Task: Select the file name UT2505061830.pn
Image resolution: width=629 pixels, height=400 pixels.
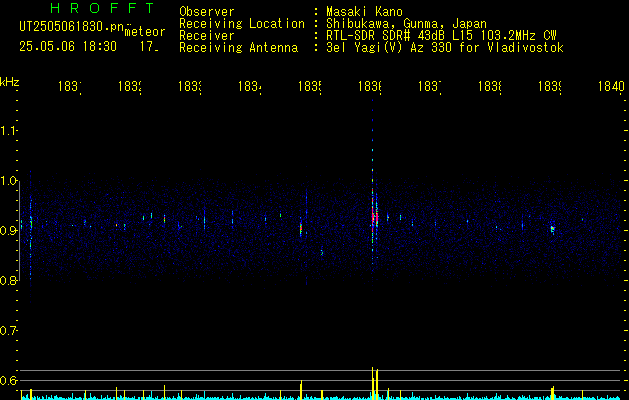Action: tap(71, 27)
